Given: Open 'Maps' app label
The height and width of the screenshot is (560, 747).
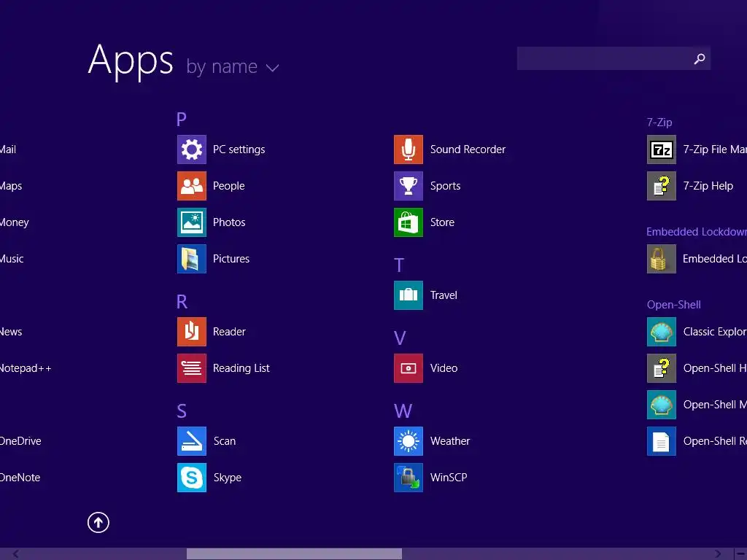Looking at the screenshot, I should tap(10, 186).
